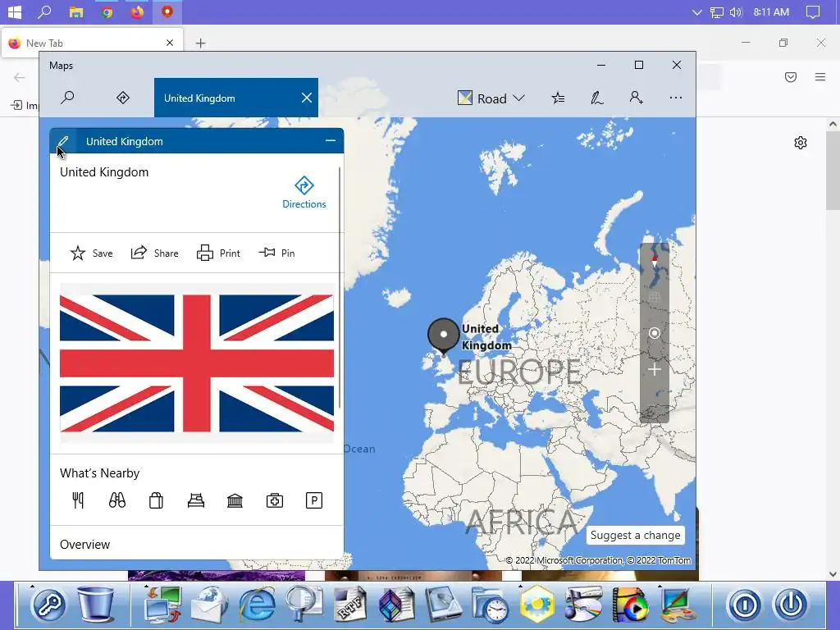The height and width of the screenshot is (630, 840).
Task: Open a new Firefox tab
Action: 200,43
